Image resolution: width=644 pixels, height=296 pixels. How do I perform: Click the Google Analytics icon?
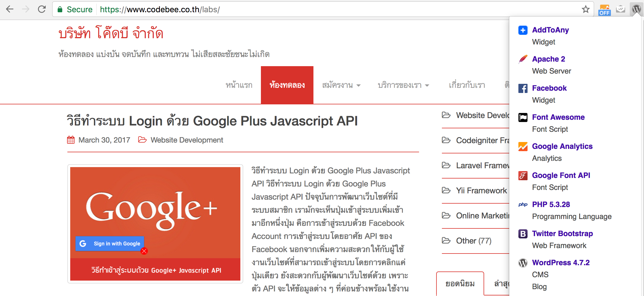[x=523, y=147]
